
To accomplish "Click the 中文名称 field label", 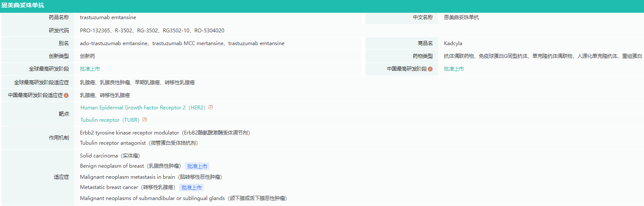I will [x=423, y=17].
